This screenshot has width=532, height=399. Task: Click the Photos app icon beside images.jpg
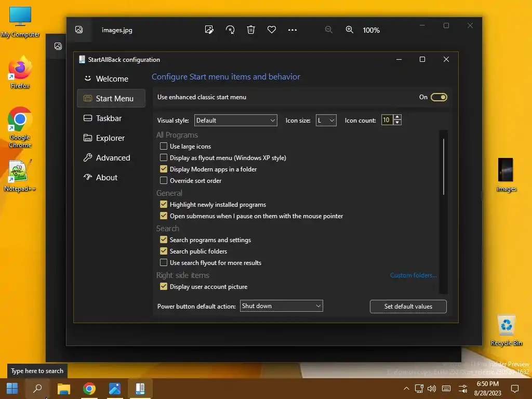point(79,30)
